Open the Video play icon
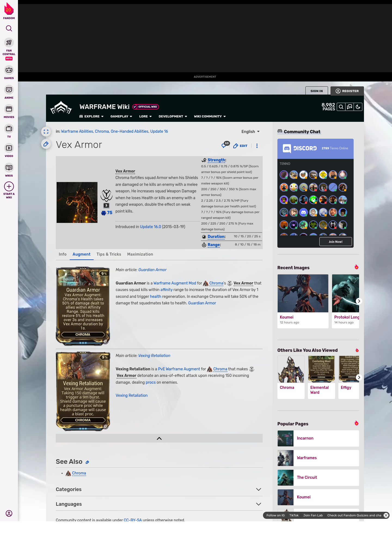Image resolution: width=392 pixels, height=545 pixels. pos(9,148)
